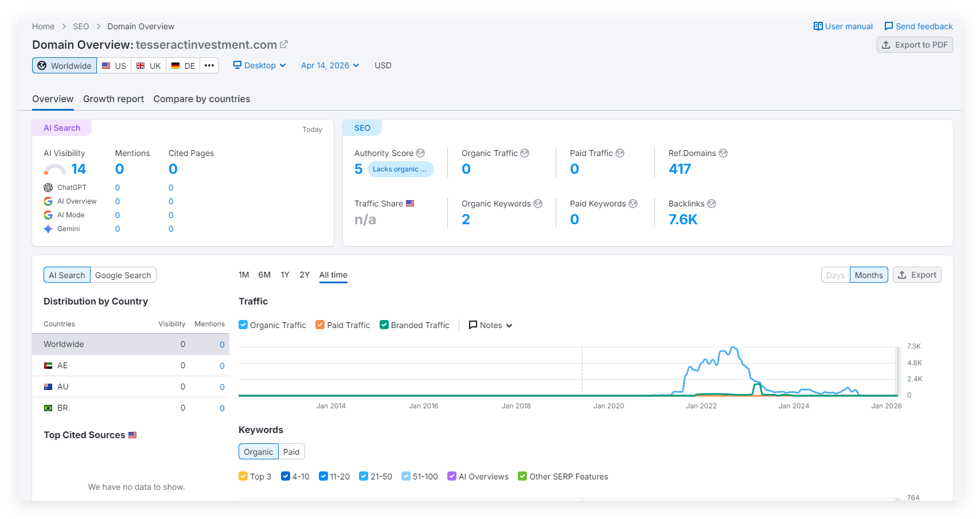Viewport: 980px width, 519px height.
Task: Click Authority Score info icon
Action: coord(420,153)
